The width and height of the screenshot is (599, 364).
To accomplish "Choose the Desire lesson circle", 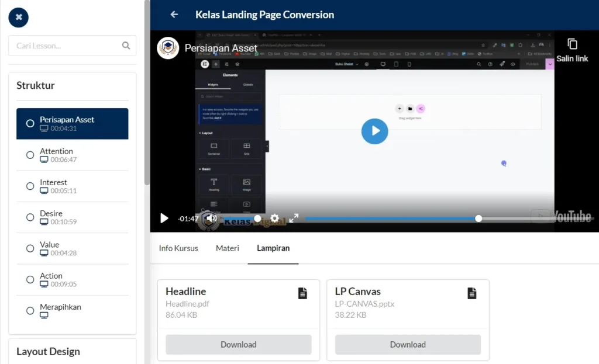I will pyautogui.click(x=30, y=217).
